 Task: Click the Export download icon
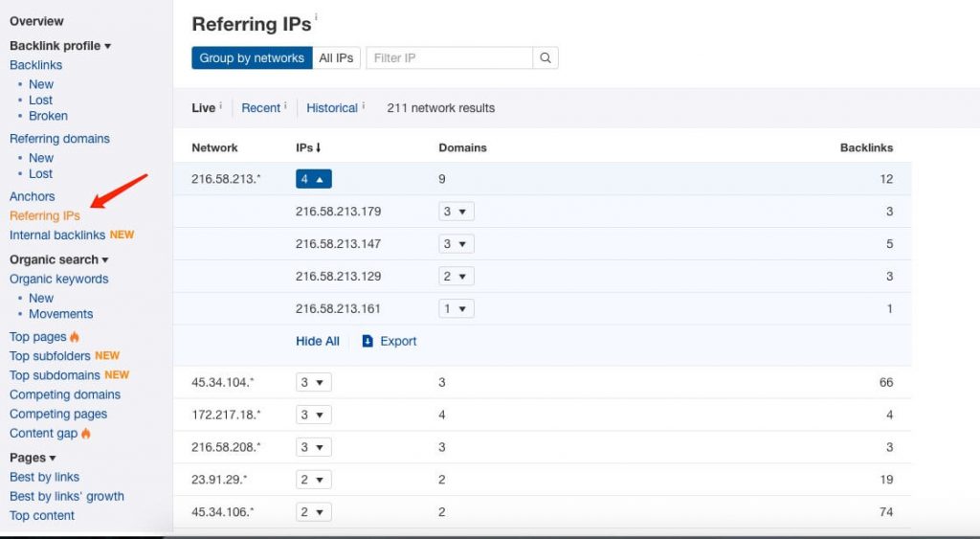point(367,341)
